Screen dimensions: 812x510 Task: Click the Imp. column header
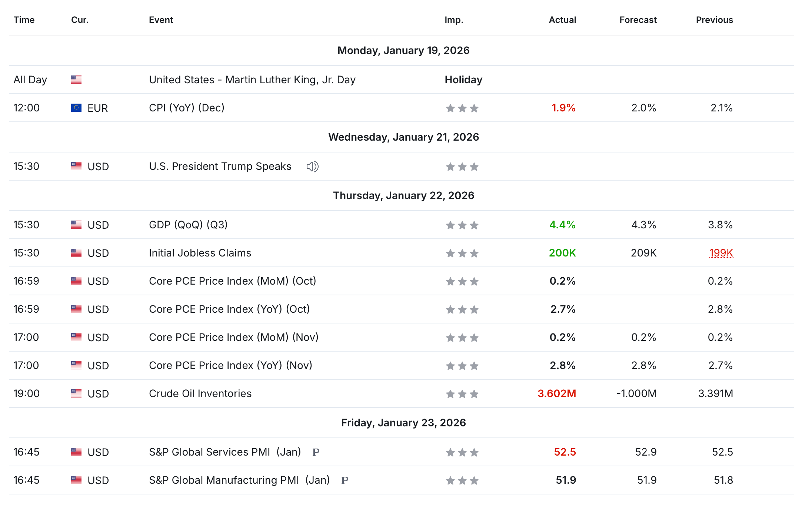[454, 20]
